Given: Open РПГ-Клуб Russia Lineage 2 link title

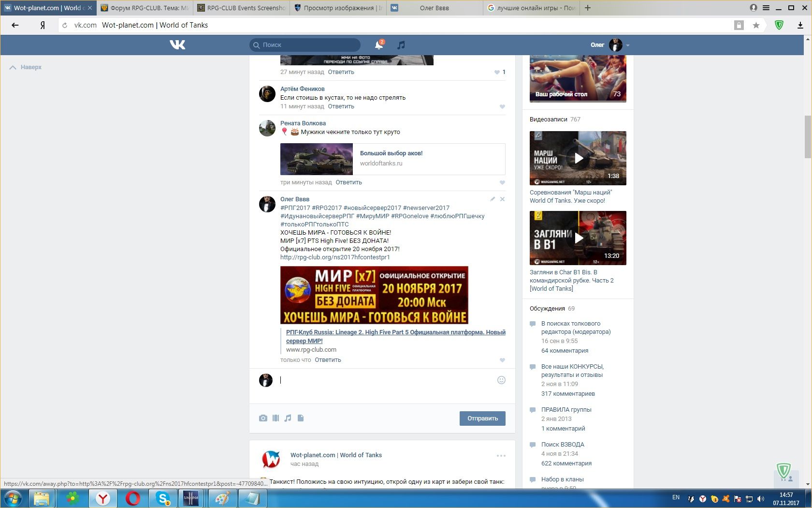Looking at the screenshot, I should point(395,337).
